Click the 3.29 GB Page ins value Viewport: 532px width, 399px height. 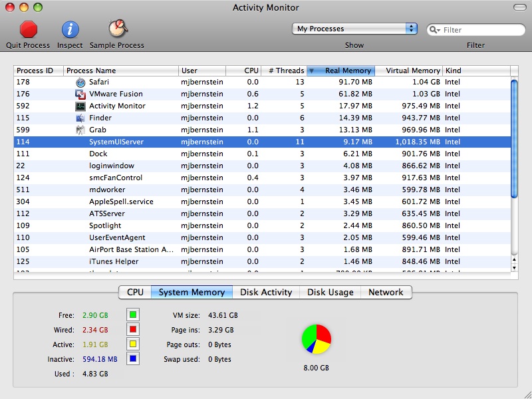221,330
